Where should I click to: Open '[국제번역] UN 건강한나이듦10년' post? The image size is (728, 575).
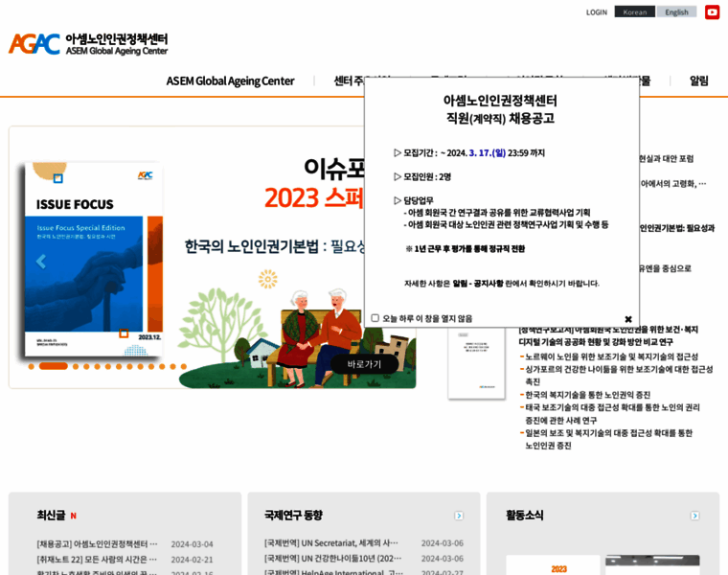click(333, 559)
